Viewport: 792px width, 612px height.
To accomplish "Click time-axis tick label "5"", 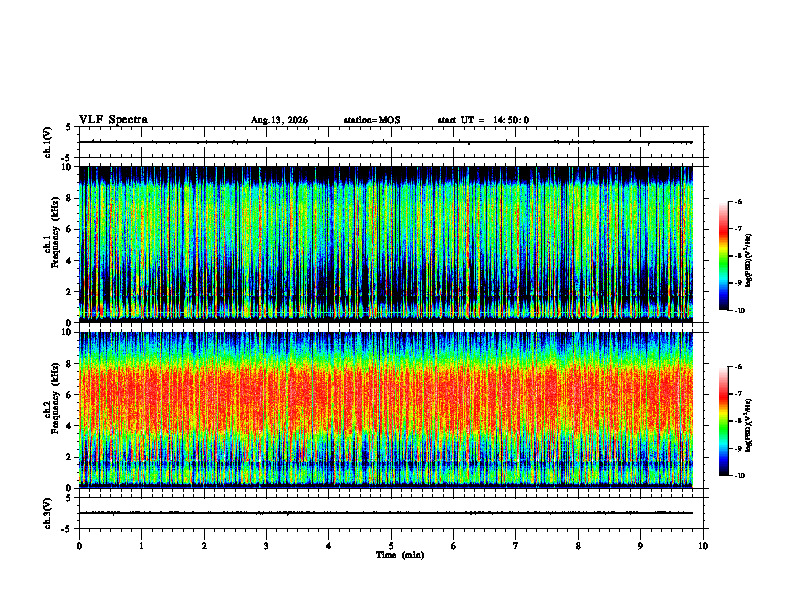I will tap(391, 546).
